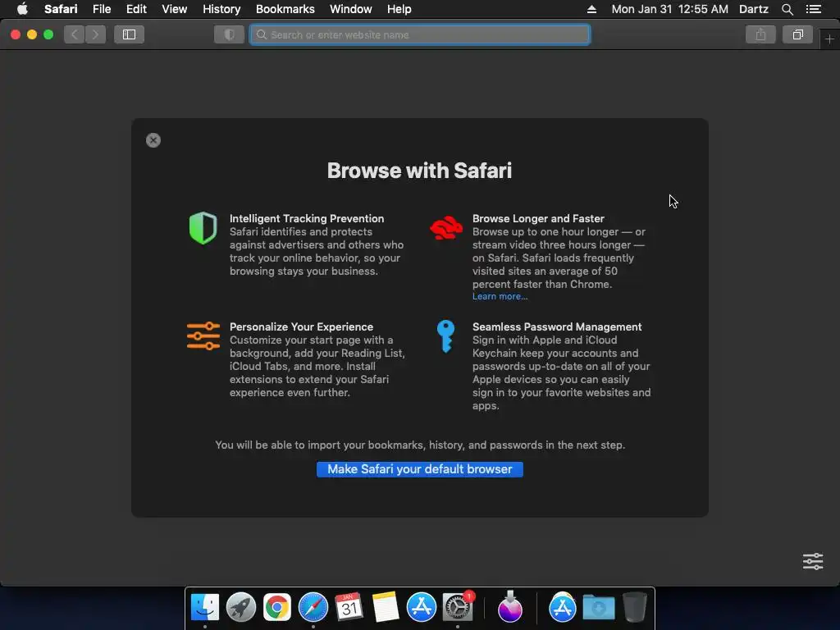The image size is (840, 630).
Task: Open start page customization sliders icon
Action: 813,561
